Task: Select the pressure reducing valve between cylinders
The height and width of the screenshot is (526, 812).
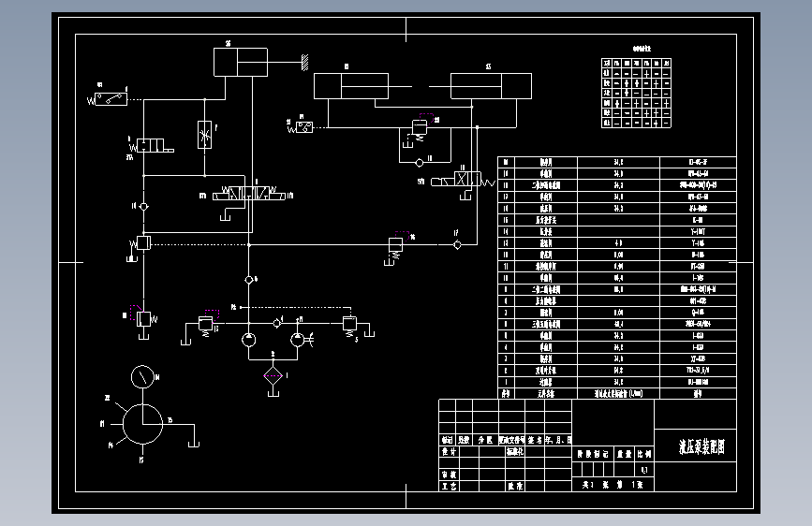Action: coord(420,127)
